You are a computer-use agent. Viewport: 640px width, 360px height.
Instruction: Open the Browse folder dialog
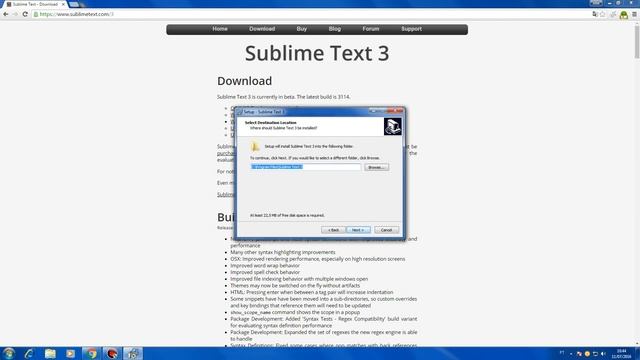[x=376, y=167]
